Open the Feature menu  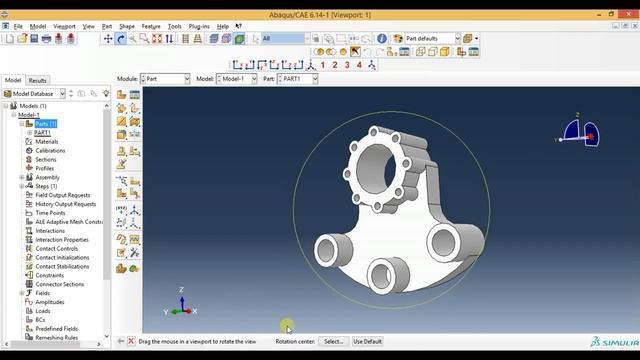151,26
